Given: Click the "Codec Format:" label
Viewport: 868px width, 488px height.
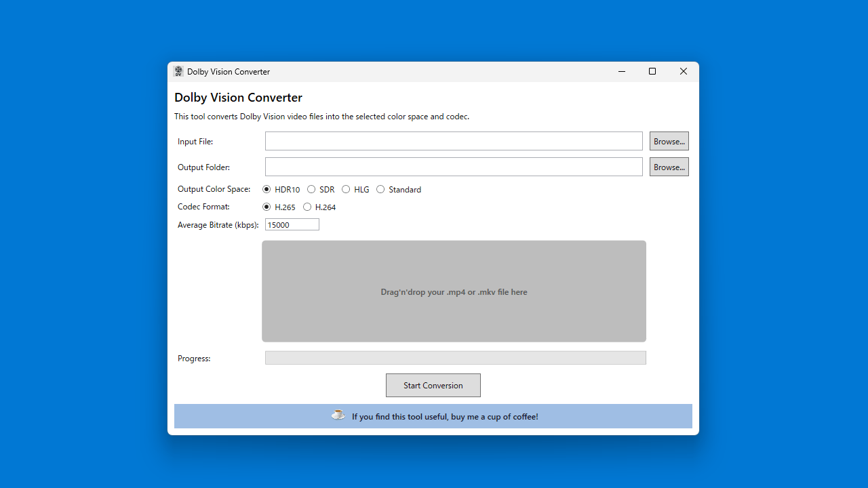Looking at the screenshot, I should 203,207.
